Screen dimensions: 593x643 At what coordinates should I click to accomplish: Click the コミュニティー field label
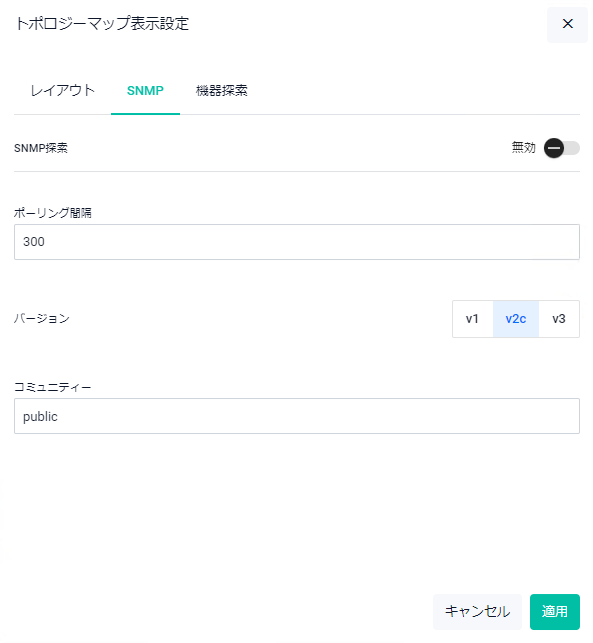click(x=52, y=387)
